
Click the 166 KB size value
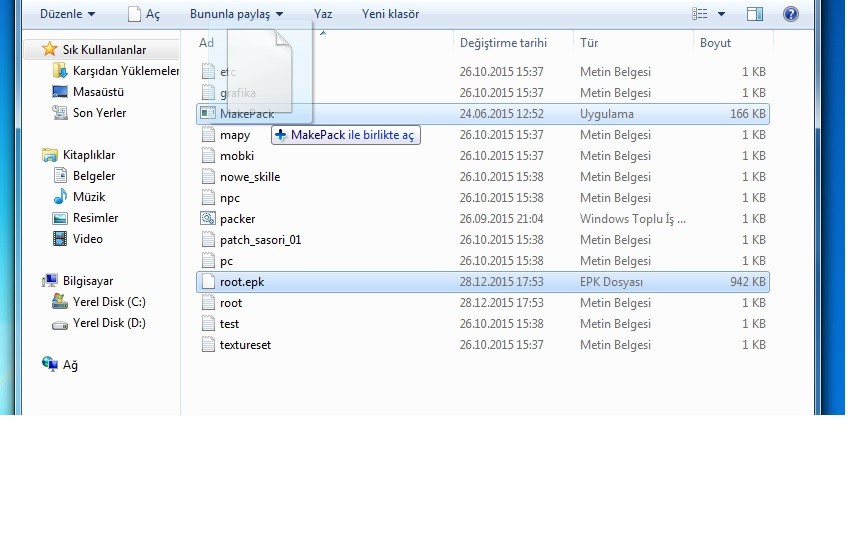(748, 114)
